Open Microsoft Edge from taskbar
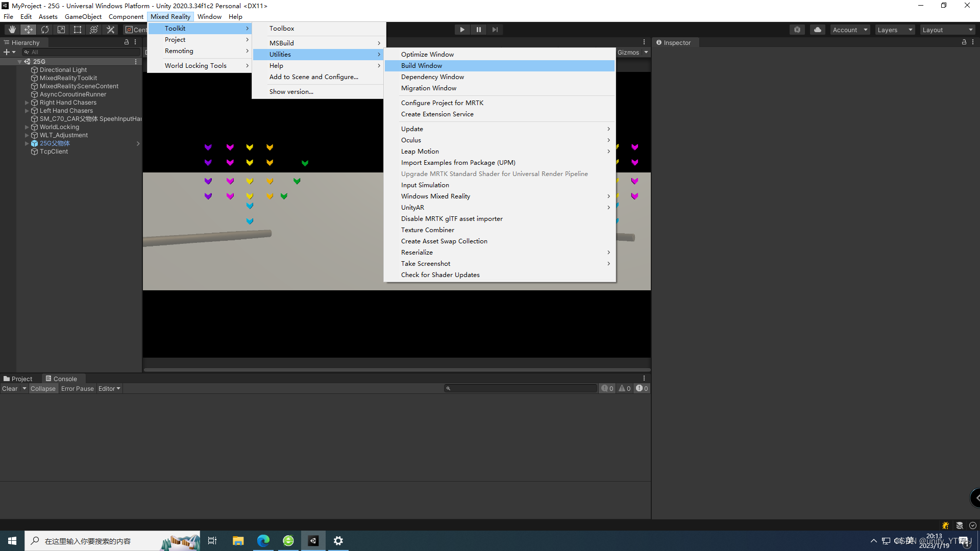Screen dimensions: 980x551 tap(263, 541)
